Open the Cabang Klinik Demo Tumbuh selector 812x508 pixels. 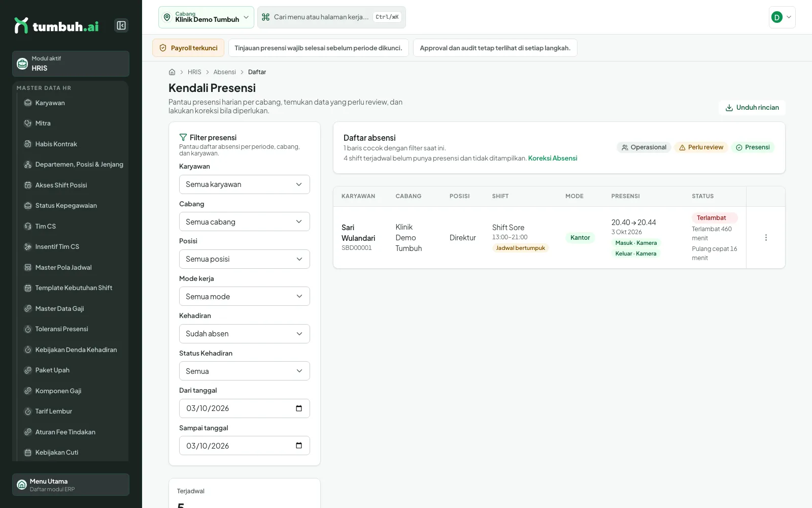point(206,17)
